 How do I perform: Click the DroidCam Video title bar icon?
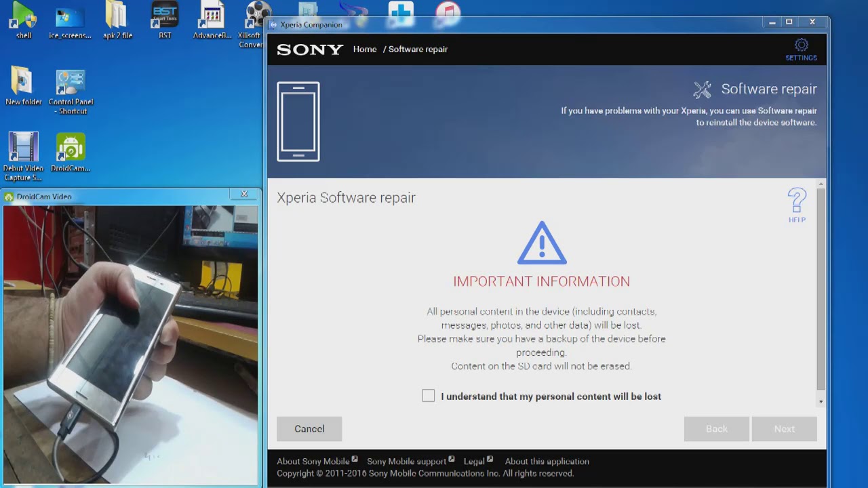tap(9, 197)
